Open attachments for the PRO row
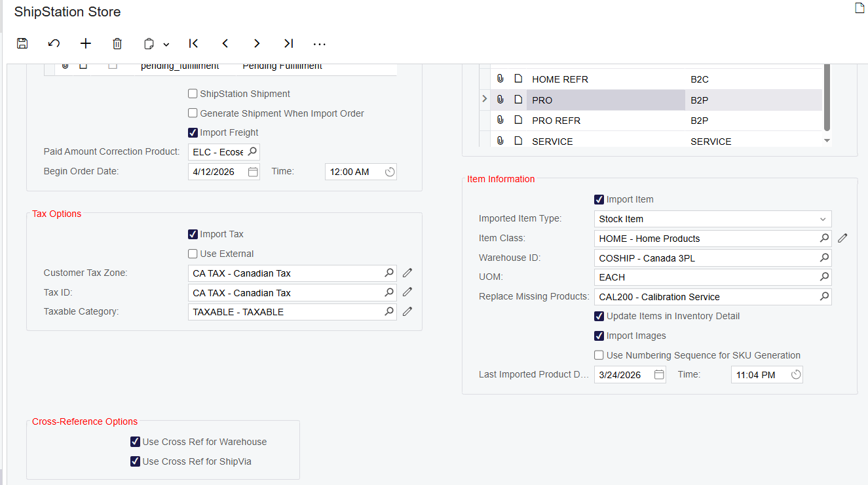The height and width of the screenshot is (485, 868). pos(500,100)
